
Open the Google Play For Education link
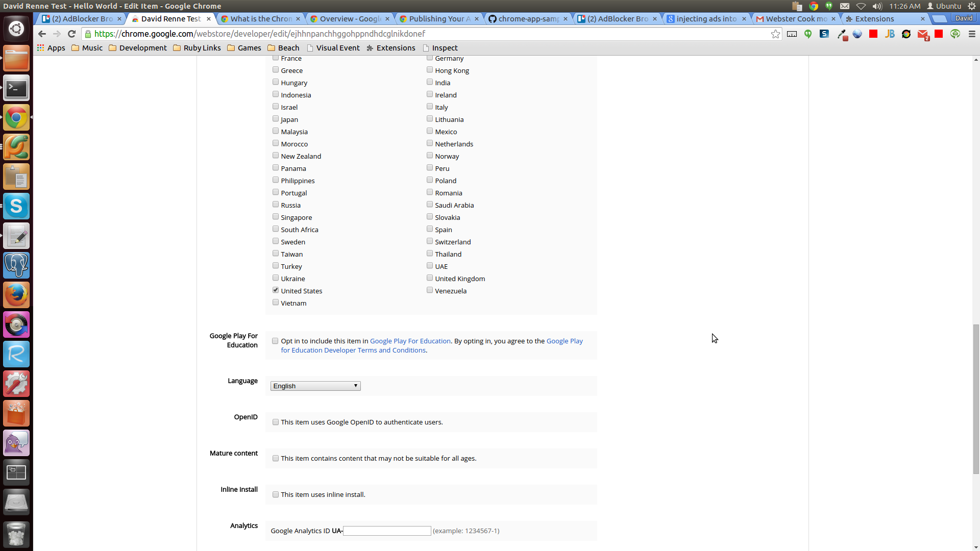tap(410, 341)
